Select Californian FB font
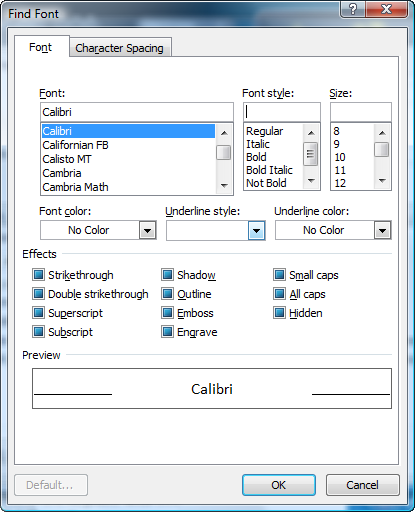 [x=128, y=145]
